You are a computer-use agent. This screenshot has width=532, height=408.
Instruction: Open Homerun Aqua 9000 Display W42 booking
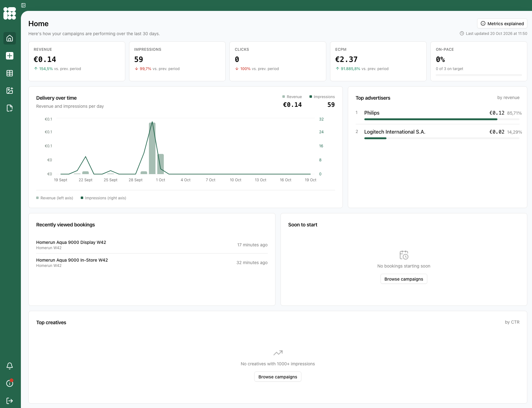tap(152, 245)
